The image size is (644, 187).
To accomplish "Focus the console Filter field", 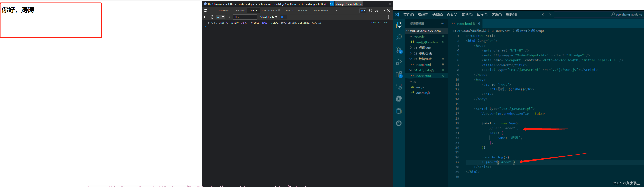I will (245, 17).
